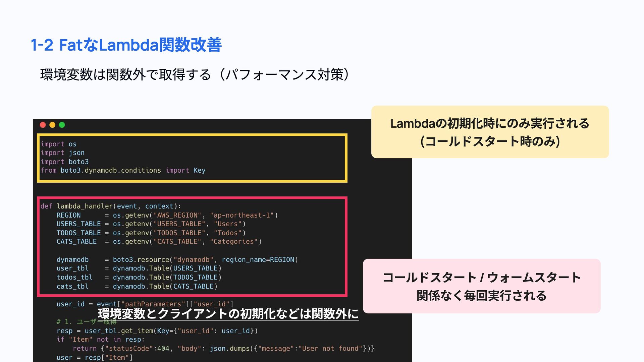Click the user_tbl.get_item call line
644x362 pixels.
coord(157,331)
